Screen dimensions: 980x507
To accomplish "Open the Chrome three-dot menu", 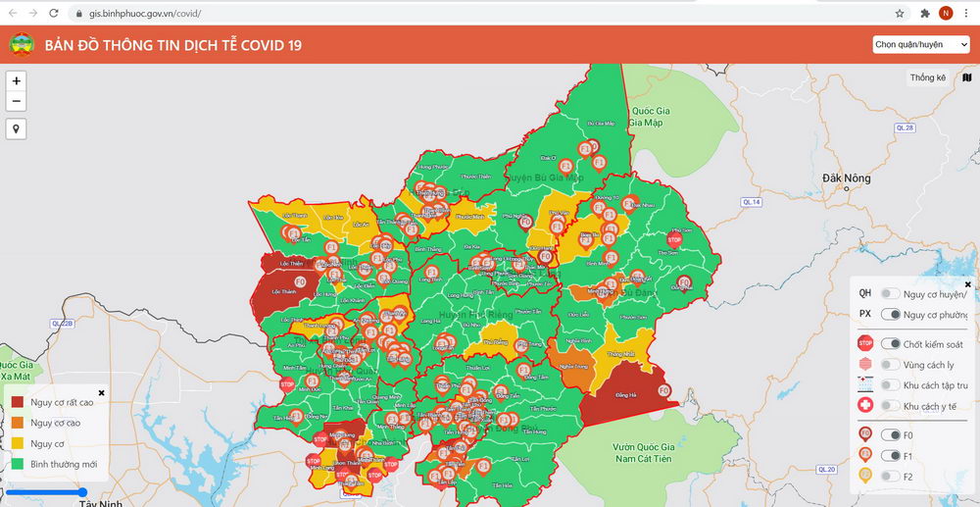I will point(964,14).
